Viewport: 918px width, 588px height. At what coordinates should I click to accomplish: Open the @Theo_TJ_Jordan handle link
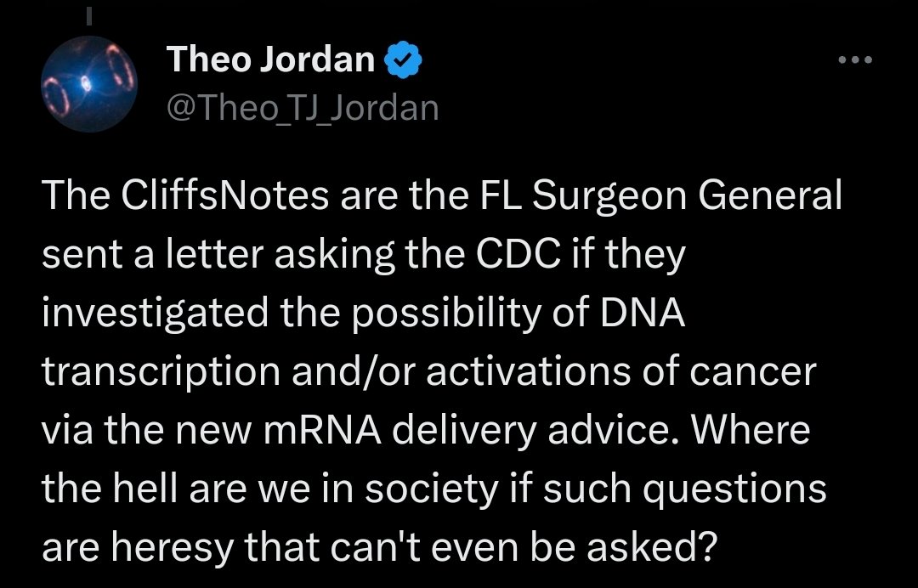(x=303, y=108)
